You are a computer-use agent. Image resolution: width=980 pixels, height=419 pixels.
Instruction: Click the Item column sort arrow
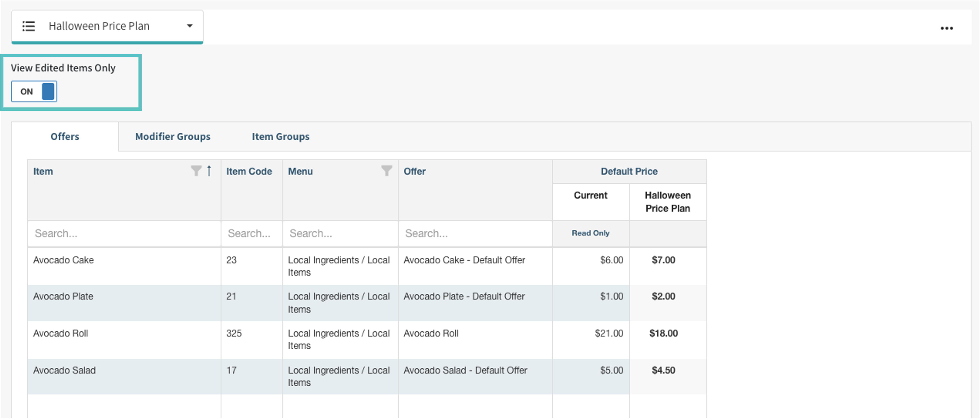(x=209, y=171)
